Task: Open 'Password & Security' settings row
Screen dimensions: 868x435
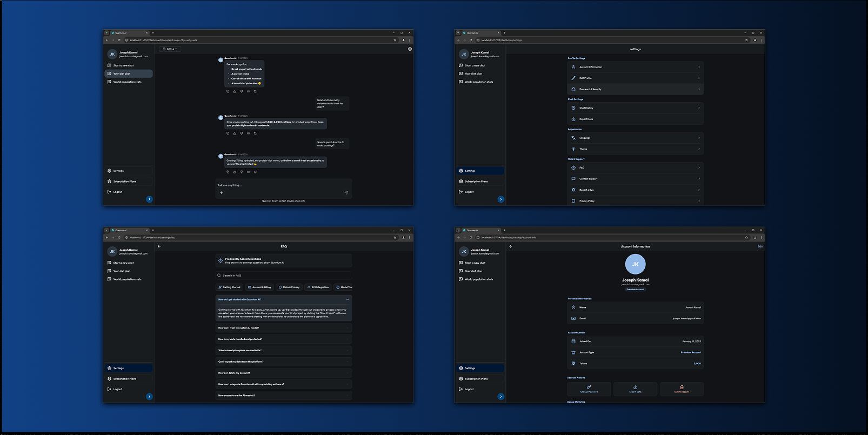Action: 635,89
